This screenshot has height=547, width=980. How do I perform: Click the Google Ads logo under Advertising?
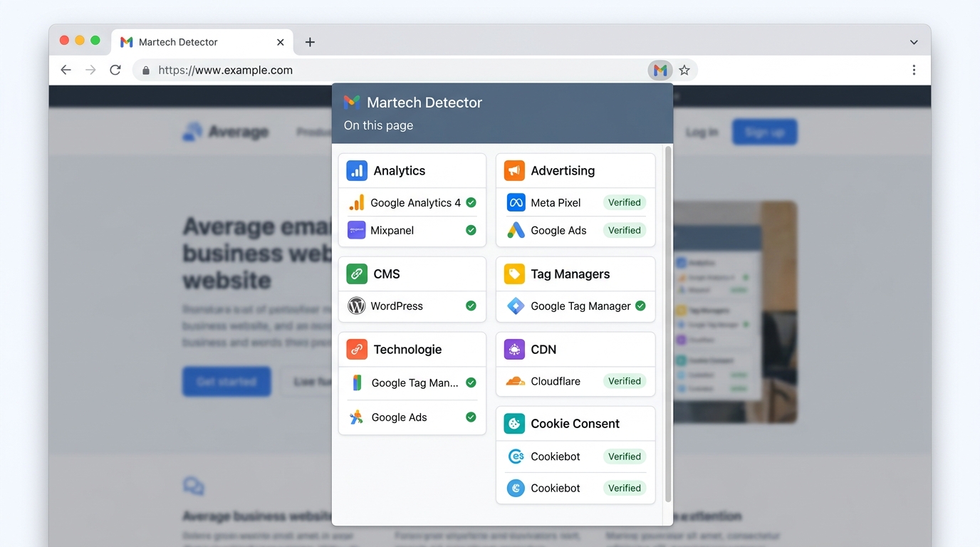pos(516,230)
